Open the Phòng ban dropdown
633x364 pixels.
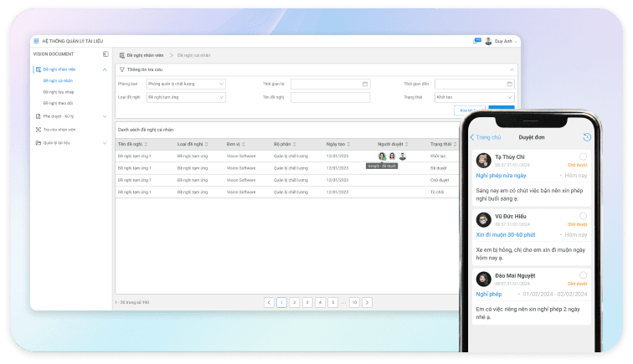coord(185,84)
